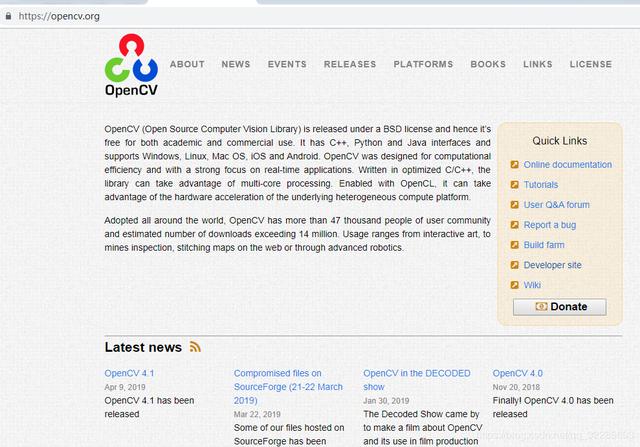
Task: Visit the Developer site link
Action: pyautogui.click(x=553, y=265)
